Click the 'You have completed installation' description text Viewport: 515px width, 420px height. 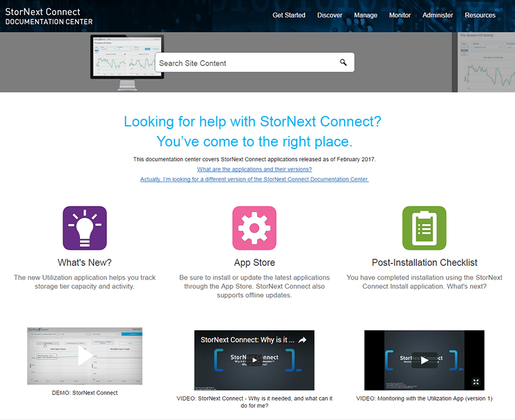coord(425,282)
